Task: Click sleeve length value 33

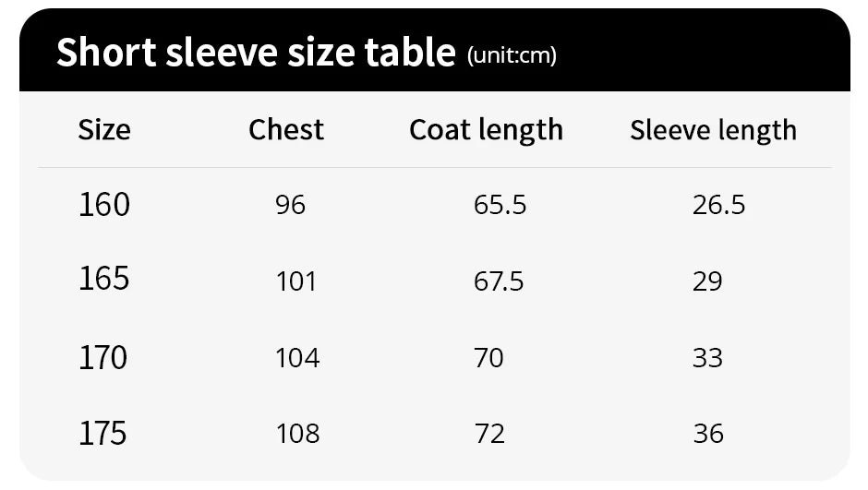Action: coord(707,357)
